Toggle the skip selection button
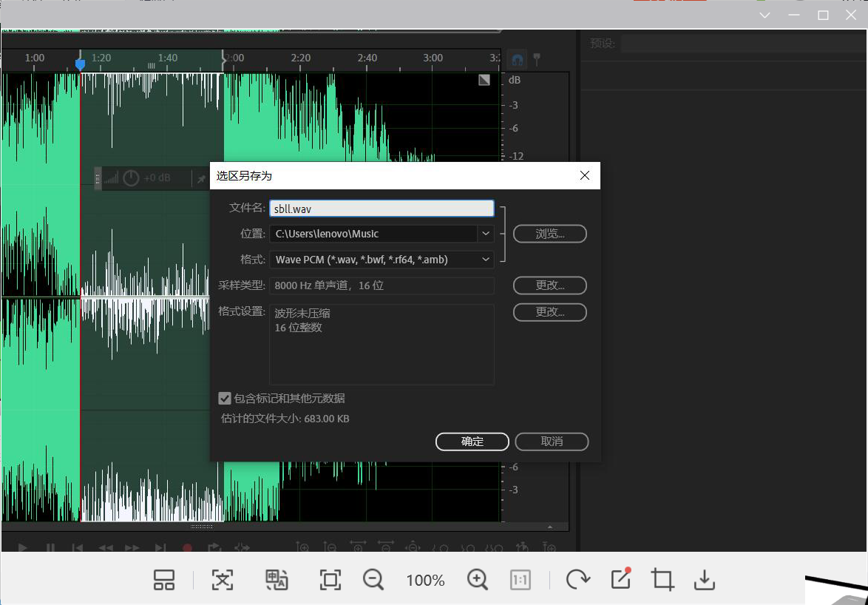The width and height of the screenshot is (868, 605). click(x=242, y=547)
